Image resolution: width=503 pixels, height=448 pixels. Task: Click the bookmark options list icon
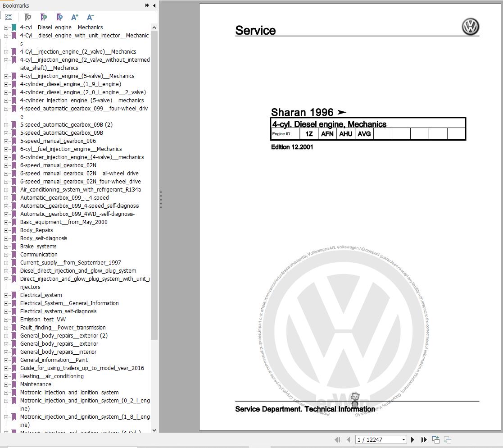pyautogui.click(x=9, y=17)
